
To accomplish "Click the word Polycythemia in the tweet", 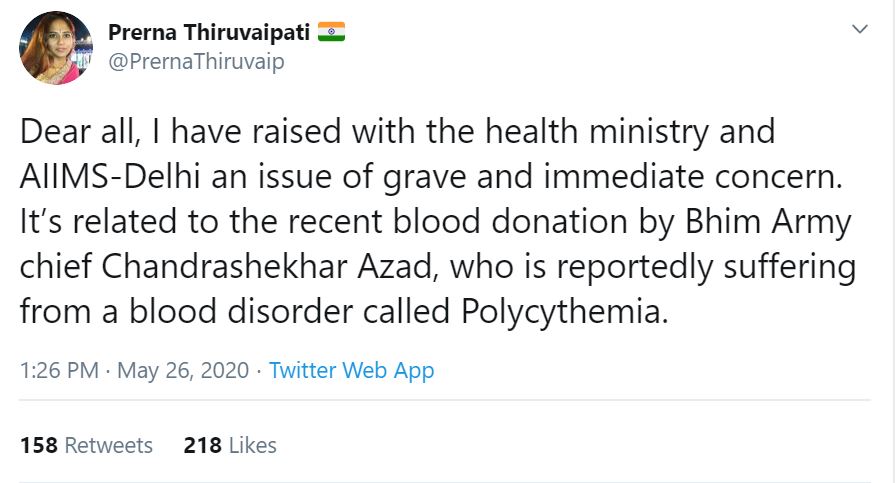I will [x=562, y=313].
